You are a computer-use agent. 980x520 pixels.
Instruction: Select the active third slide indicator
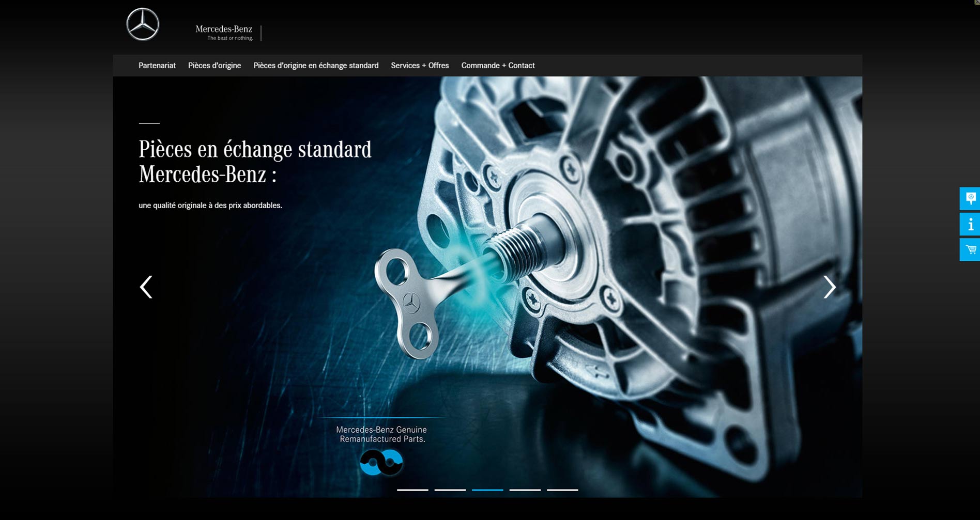[x=487, y=490]
